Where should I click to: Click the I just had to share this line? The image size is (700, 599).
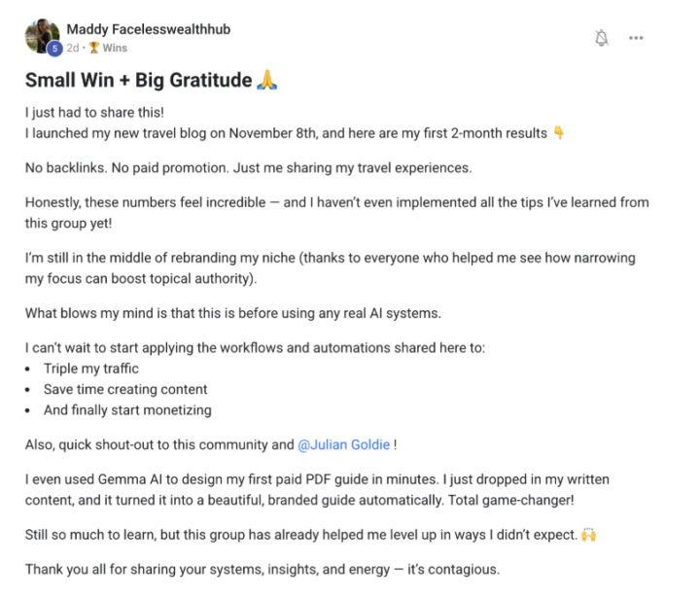point(89,113)
